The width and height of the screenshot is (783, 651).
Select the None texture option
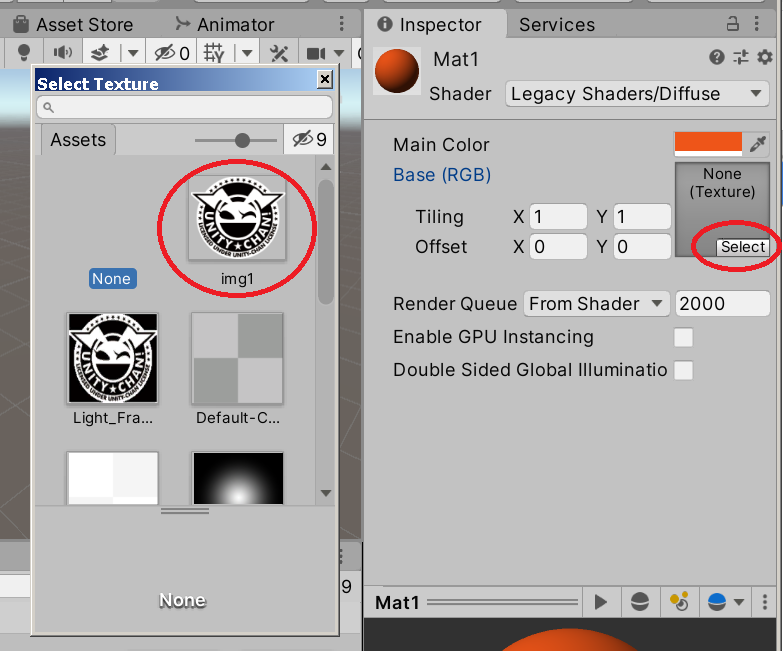click(x=112, y=279)
